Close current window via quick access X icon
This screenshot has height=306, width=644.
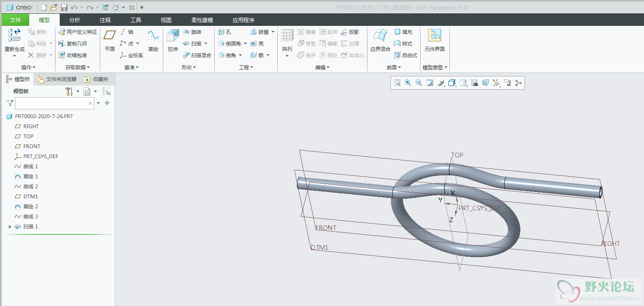tap(132, 8)
